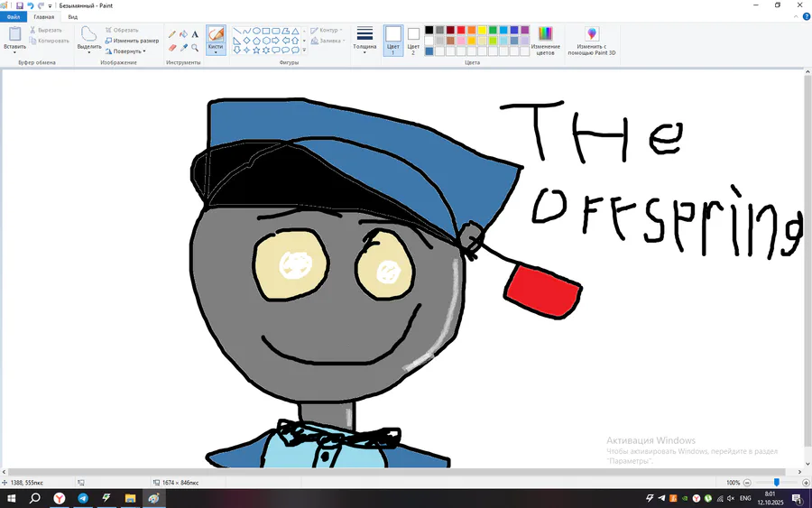The image size is (812, 508).
Task: Click the Save icon in quick access toolbar
Action: (20, 5)
